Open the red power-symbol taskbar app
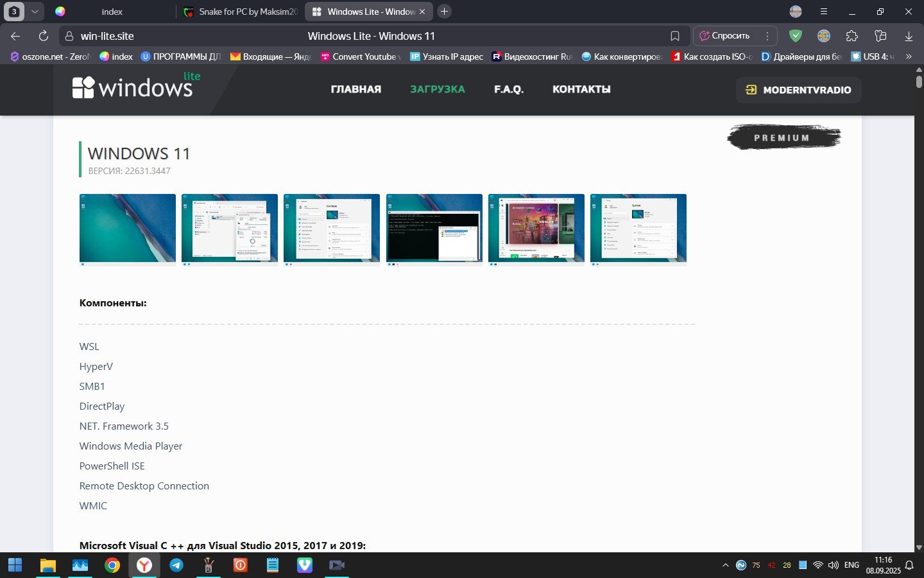This screenshot has height=578, width=924. click(241, 565)
